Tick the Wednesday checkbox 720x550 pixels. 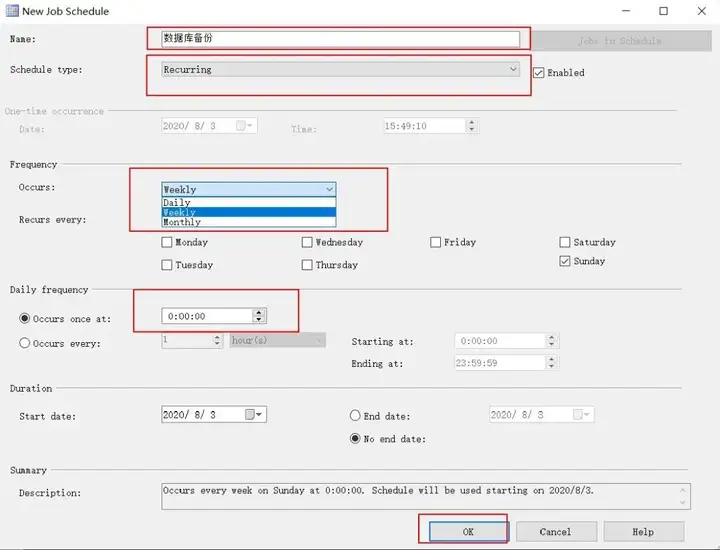click(x=307, y=242)
